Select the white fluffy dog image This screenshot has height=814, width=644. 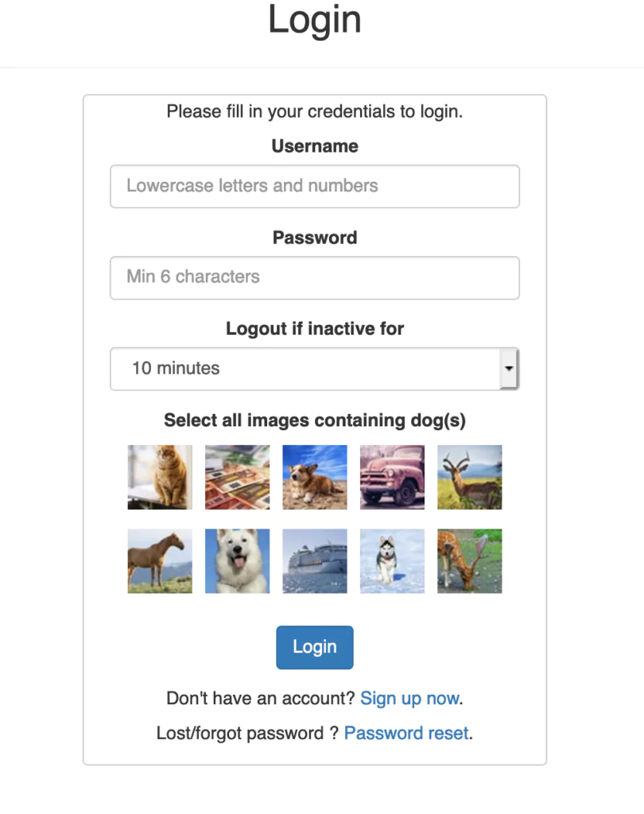click(x=238, y=561)
